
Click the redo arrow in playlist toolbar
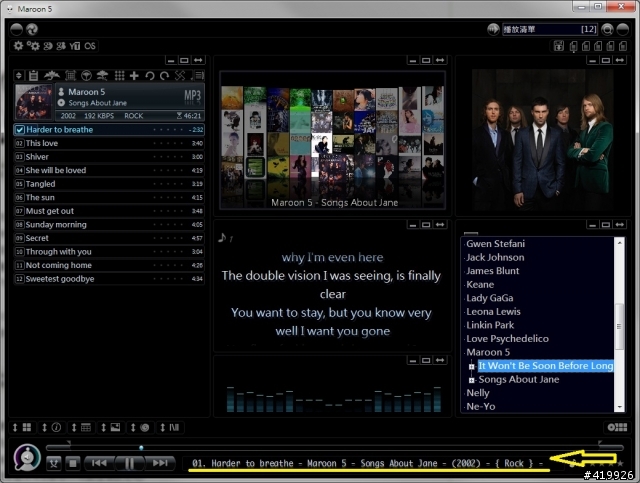(x=164, y=76)
